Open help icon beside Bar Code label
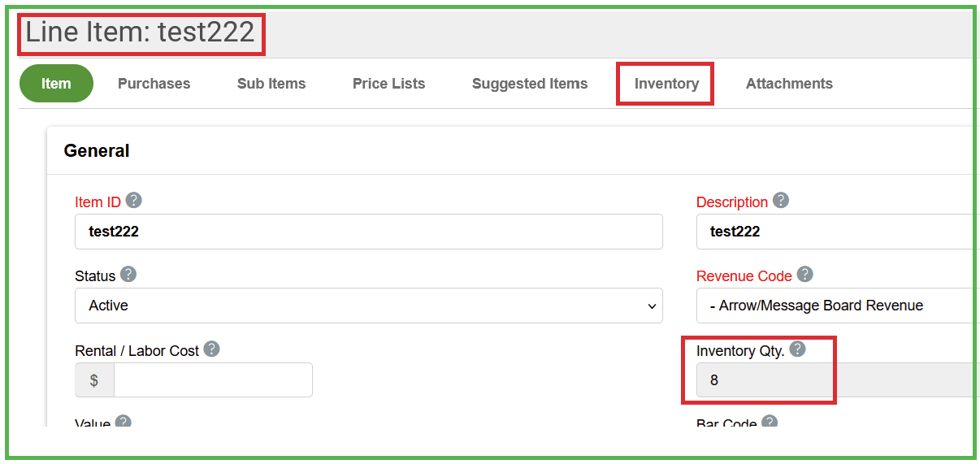Screen dimensions: 980x464 (x=770, y=423)
